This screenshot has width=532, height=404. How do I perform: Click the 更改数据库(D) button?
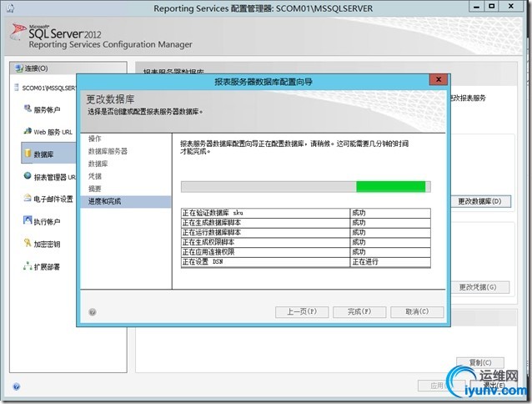(x=481, y=201)
